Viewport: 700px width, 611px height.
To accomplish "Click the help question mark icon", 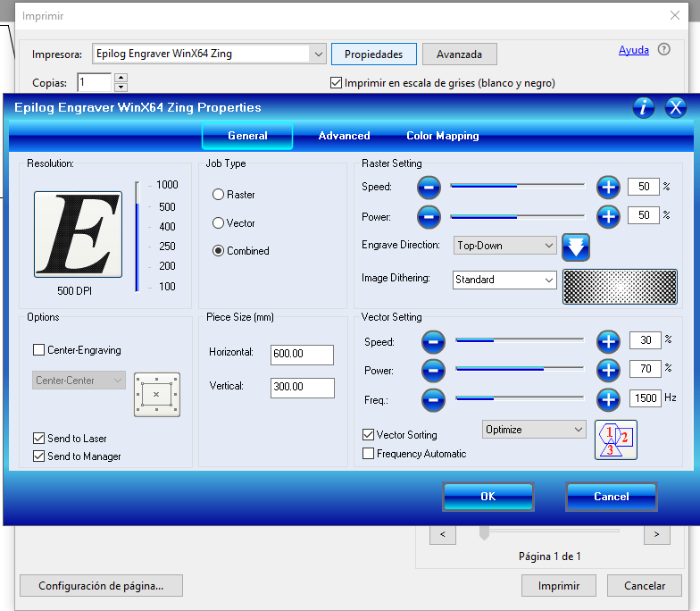I will pos(664,50).
